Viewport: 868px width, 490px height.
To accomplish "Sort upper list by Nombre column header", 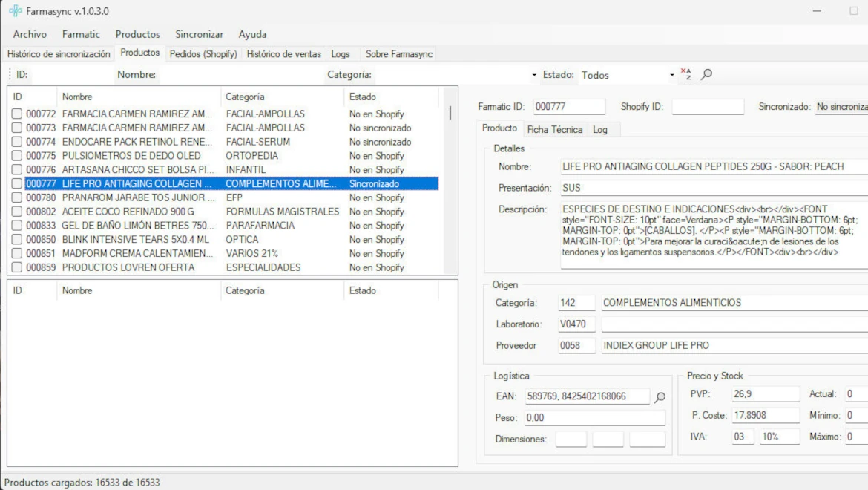I will tap(139, 97).
